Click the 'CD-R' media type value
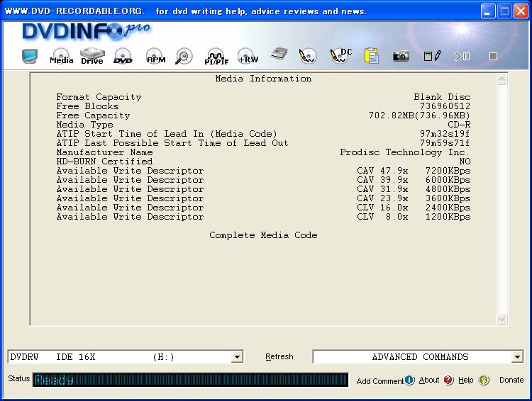 (459, 125)
